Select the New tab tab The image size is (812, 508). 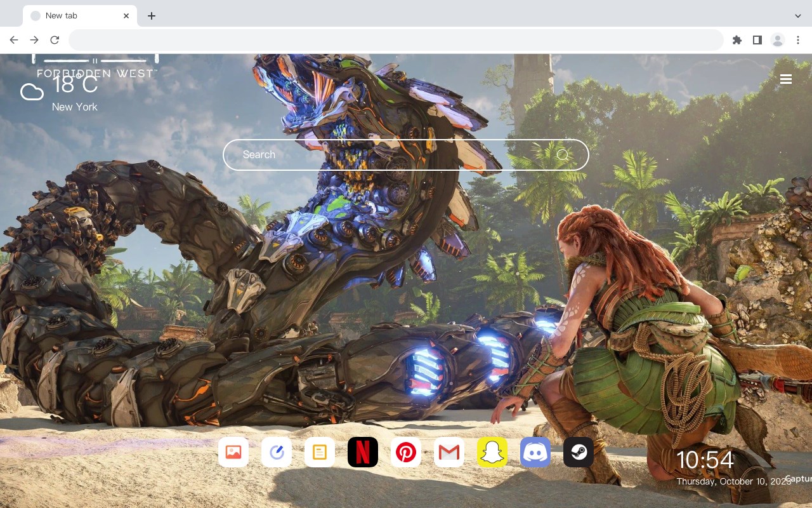coord(80,16)
